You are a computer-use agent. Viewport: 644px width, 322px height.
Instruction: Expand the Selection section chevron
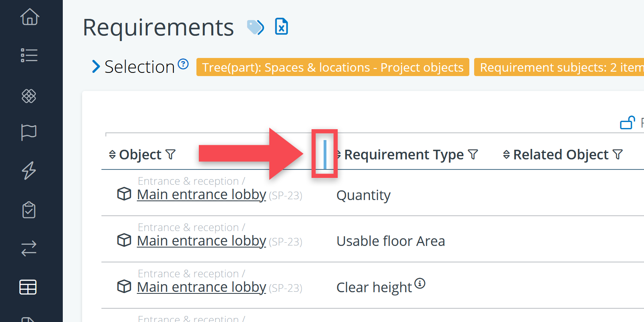coord(96,67)
